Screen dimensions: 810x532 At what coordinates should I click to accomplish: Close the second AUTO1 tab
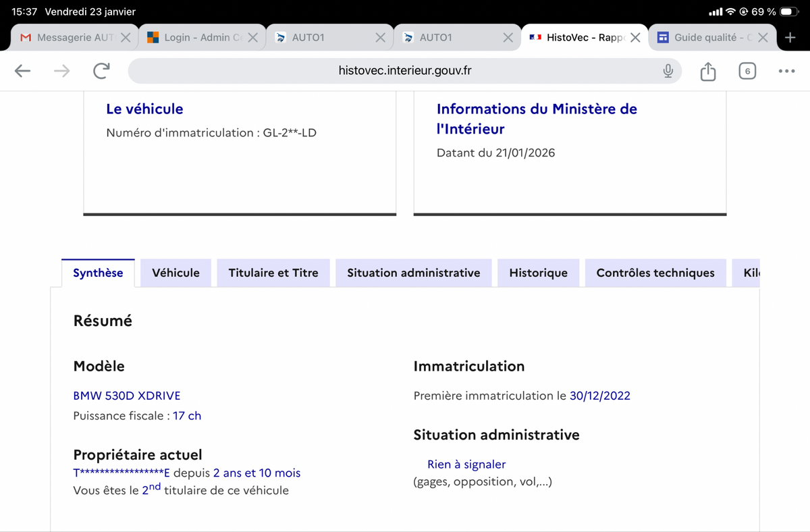(508, 38)
